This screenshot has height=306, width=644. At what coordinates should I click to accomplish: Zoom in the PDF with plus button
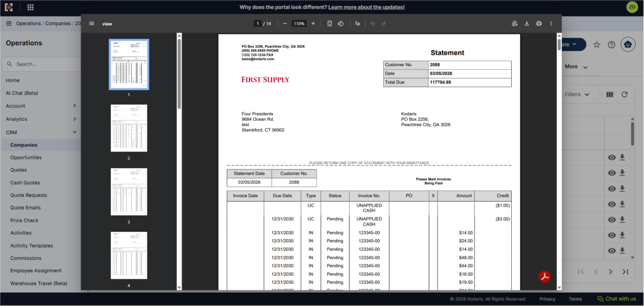(x=313, y=24)
